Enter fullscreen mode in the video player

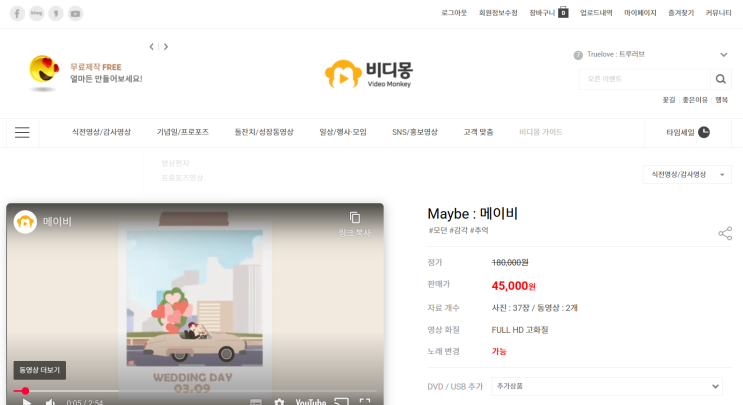point(365,402)
